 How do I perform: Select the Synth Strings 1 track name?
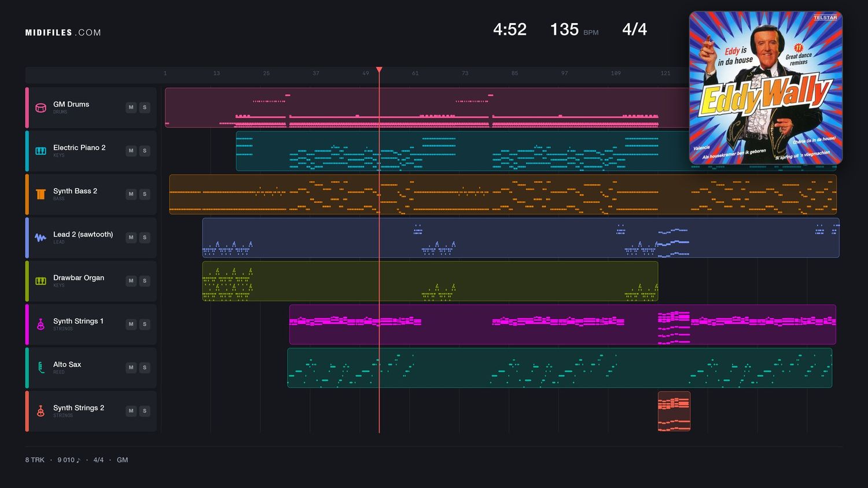tap(78, 321)
